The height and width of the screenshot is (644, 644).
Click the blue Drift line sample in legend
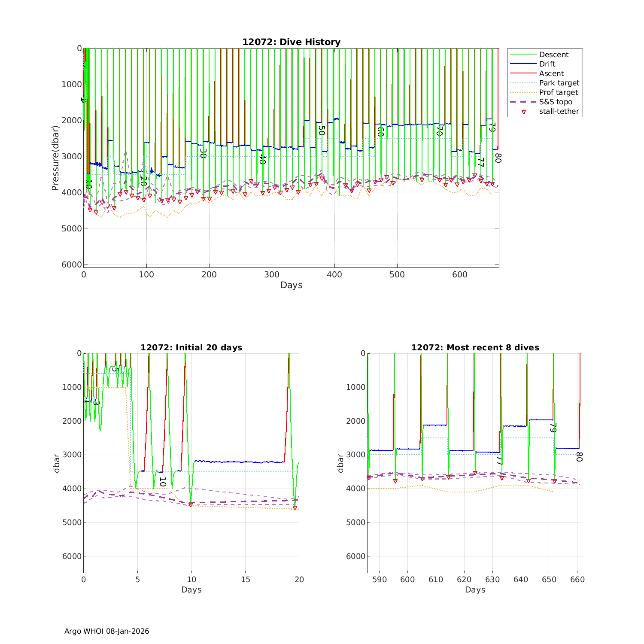click(523, 64)
